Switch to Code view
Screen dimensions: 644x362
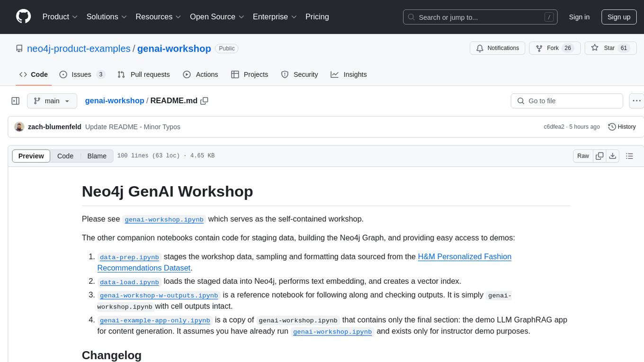click(65, 156)
